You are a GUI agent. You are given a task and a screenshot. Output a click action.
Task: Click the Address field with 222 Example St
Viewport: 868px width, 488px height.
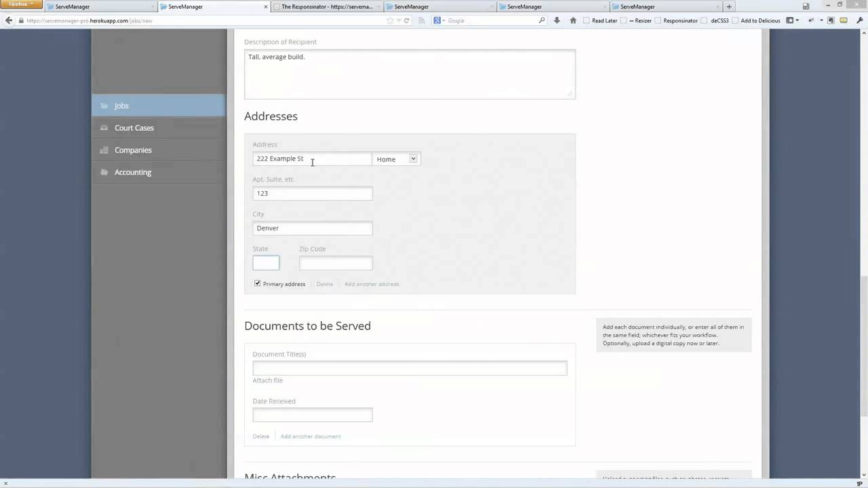[x=312, y=159]
